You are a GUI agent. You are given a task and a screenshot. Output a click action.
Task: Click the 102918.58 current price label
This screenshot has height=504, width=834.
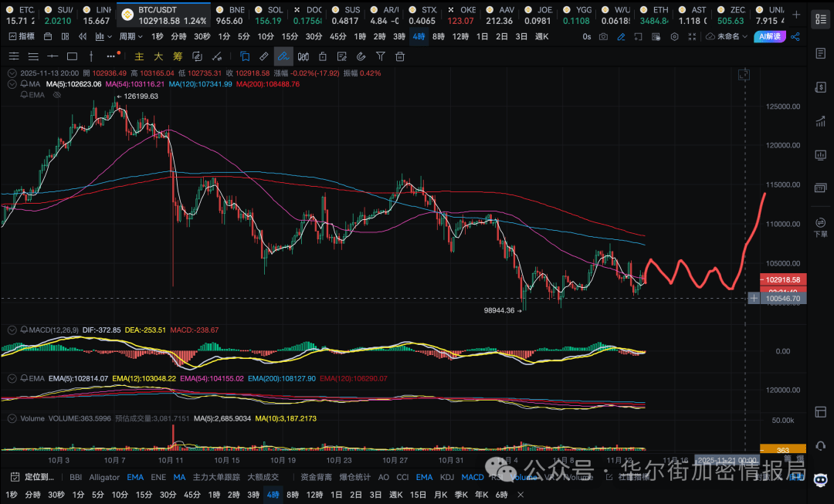[x=783, y=279]
